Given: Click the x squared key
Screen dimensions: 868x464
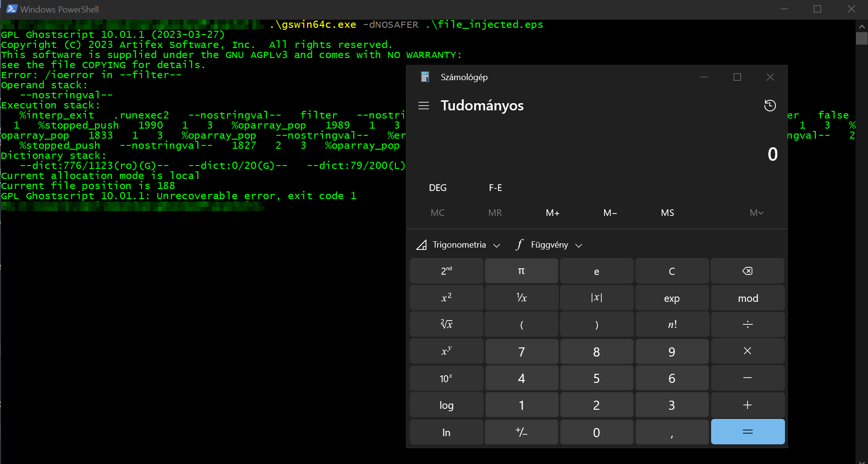Looking at the screenshot, I should [447, 298].
